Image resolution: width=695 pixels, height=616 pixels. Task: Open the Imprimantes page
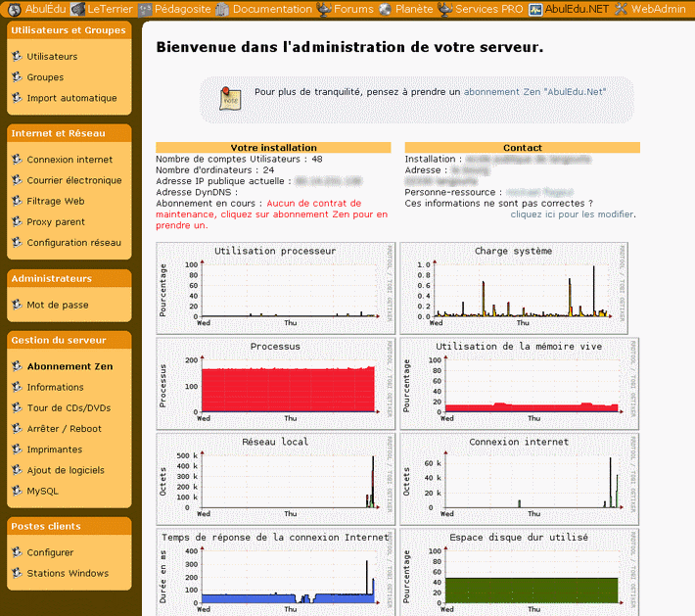55,450
